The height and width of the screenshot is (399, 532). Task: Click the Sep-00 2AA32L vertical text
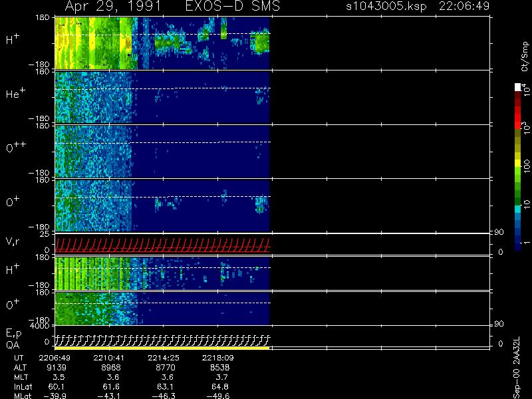(517, 368)
